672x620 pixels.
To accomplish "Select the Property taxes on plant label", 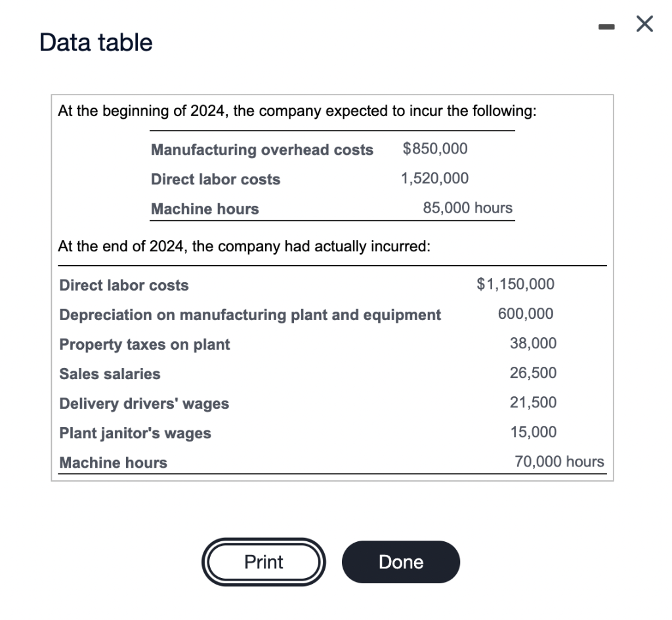I will tap(144, 344).
